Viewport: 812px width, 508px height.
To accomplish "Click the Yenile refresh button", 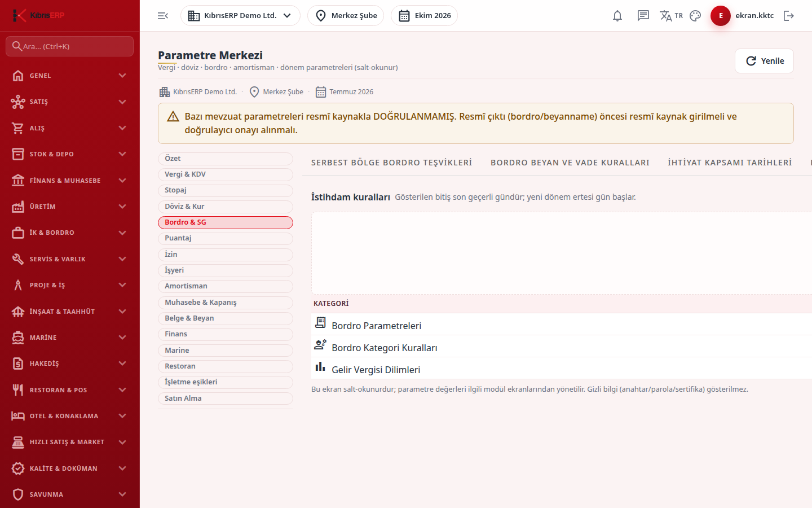I will click(764, 61).
